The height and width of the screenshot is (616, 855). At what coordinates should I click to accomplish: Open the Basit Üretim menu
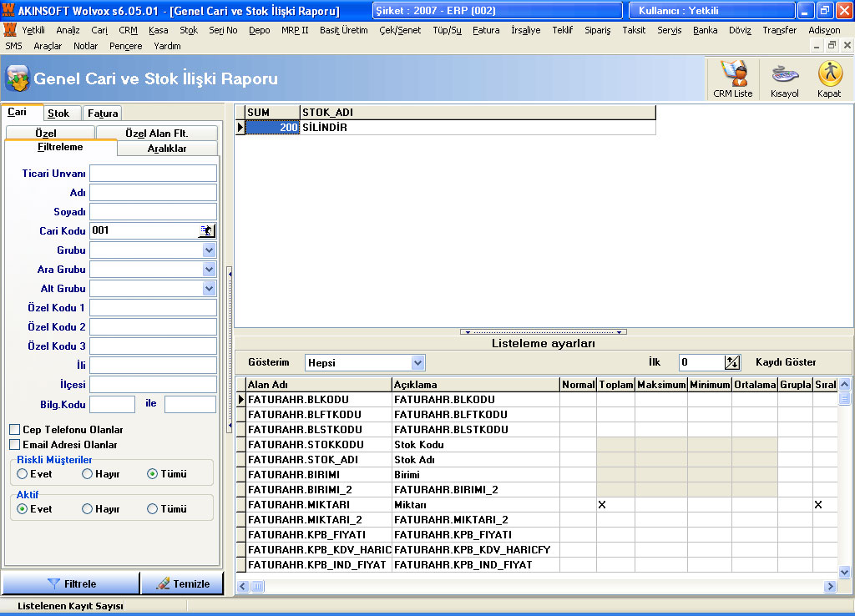[x=343, y=30]
